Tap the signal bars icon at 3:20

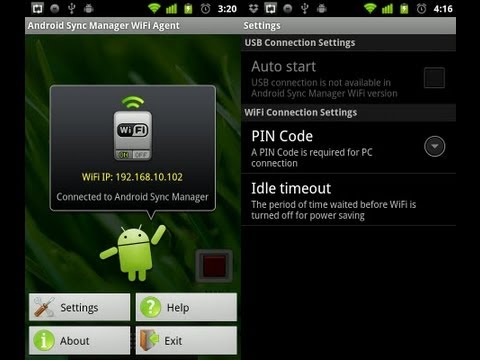(171, 8)
